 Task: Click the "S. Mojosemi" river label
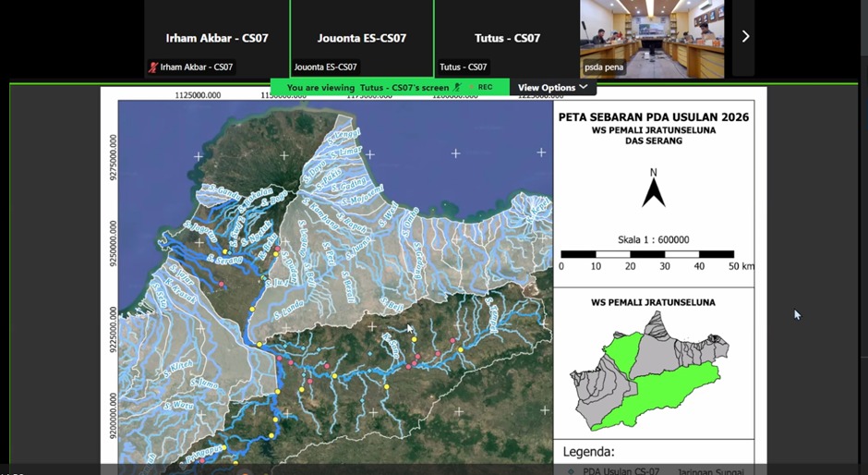coord(363,195)
